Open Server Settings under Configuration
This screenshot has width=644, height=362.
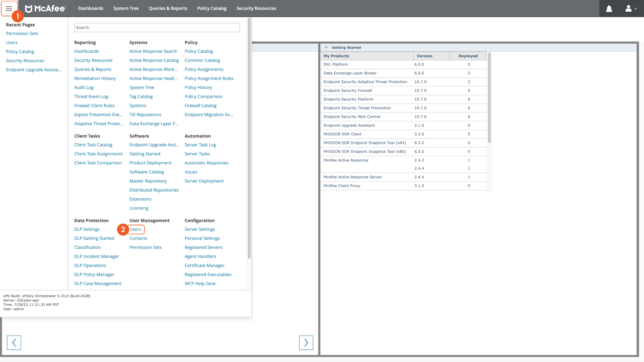pyautogui.click(x=200, y=229)
